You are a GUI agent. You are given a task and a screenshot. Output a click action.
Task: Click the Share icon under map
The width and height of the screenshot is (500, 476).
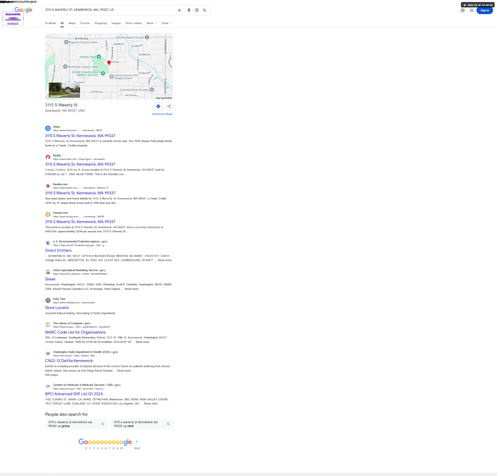(169, 106)
